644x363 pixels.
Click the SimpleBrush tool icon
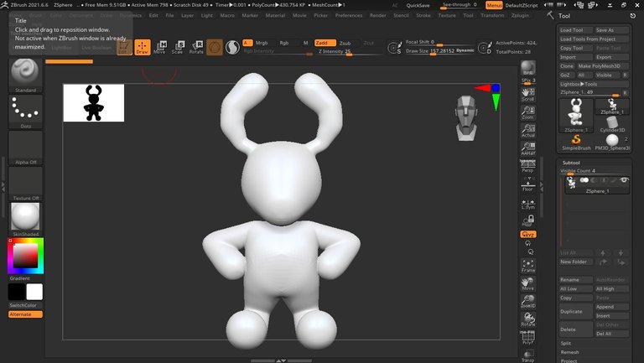point(576,142)
